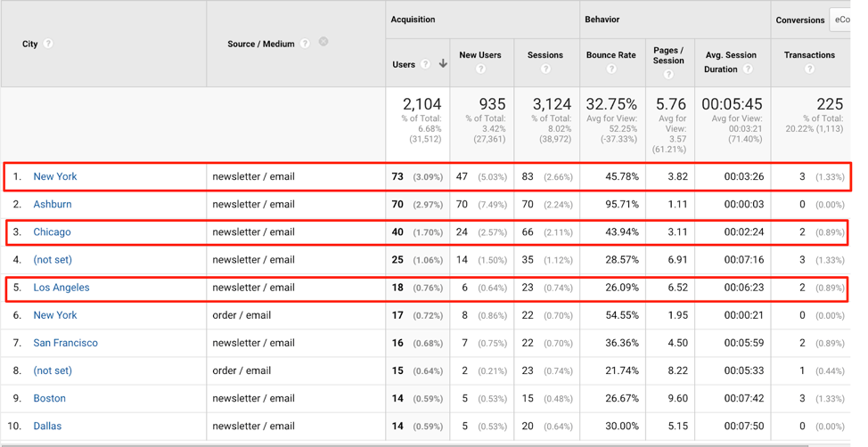Open help icon under Sessions header
The image size is (868, 447).
(545, 69)
